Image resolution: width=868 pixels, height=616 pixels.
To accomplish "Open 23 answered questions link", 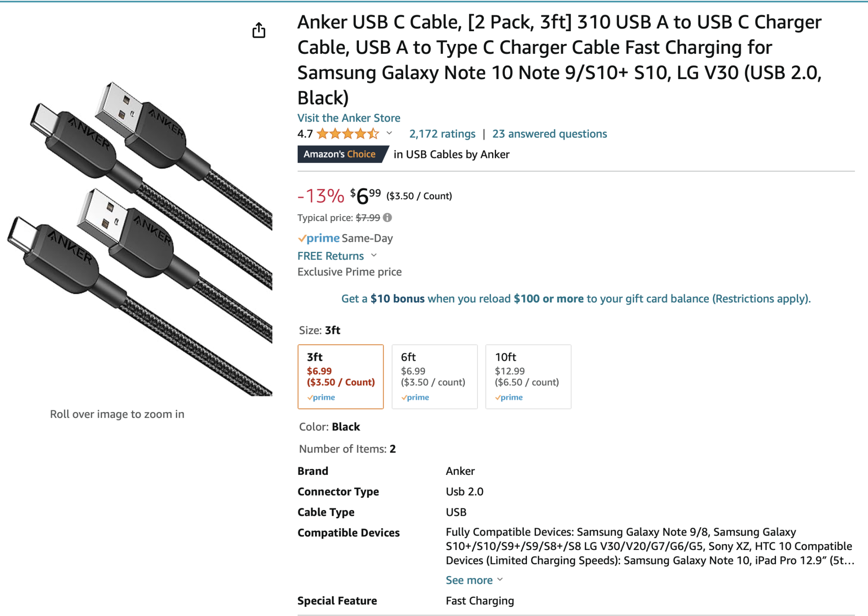I will (x=549, y=134).
